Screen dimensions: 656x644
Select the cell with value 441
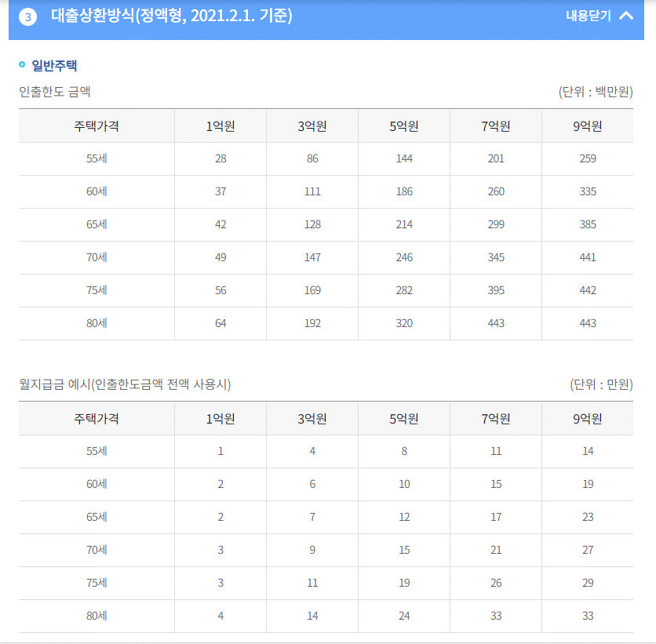click(588, 257)
